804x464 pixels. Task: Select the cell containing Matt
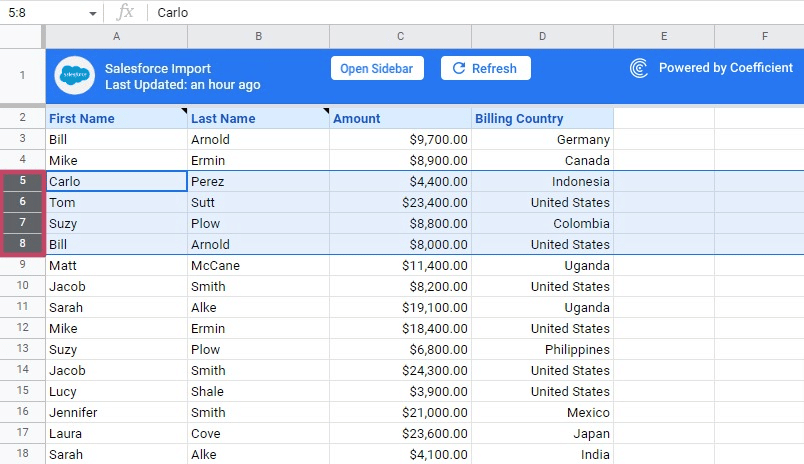click(116, 266)
